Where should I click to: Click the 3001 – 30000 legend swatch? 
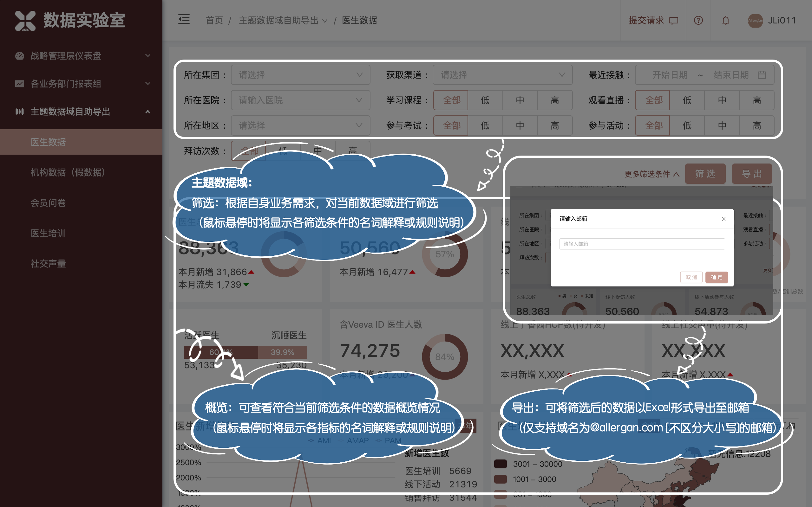[500, 464]
